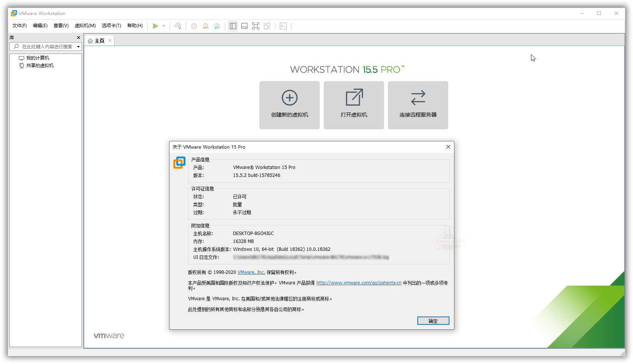The height and width of the screenshot is (364, 633).
Task: Toggle full screen mode in toolbar
Action: coord(256,26)
